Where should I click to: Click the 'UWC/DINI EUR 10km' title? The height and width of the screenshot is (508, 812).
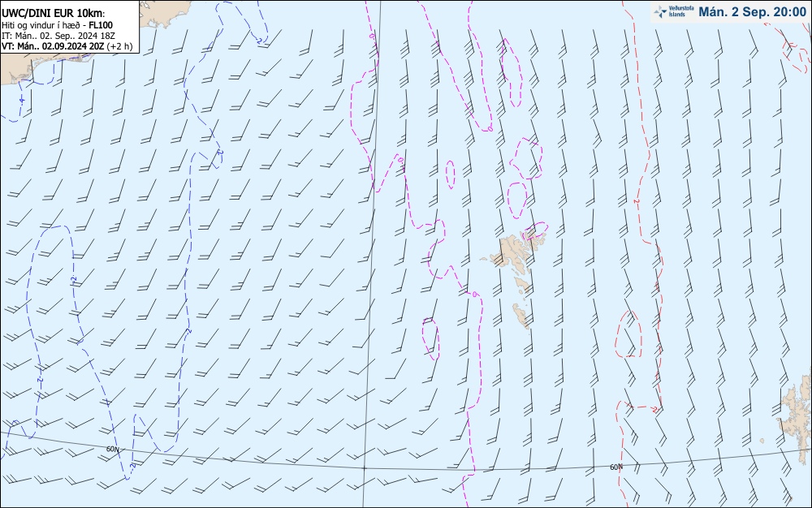[53, 14]
